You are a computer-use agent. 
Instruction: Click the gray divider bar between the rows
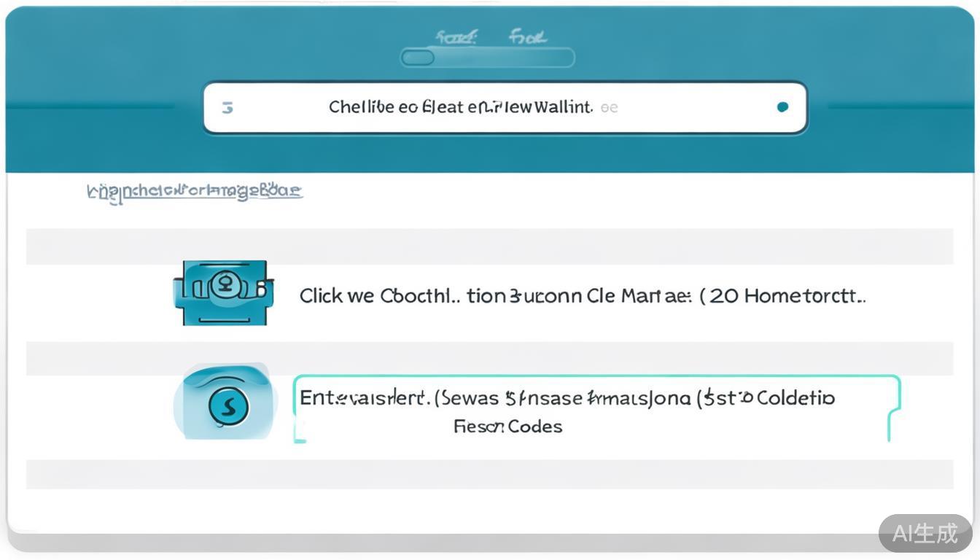click(x=489, y=358)
